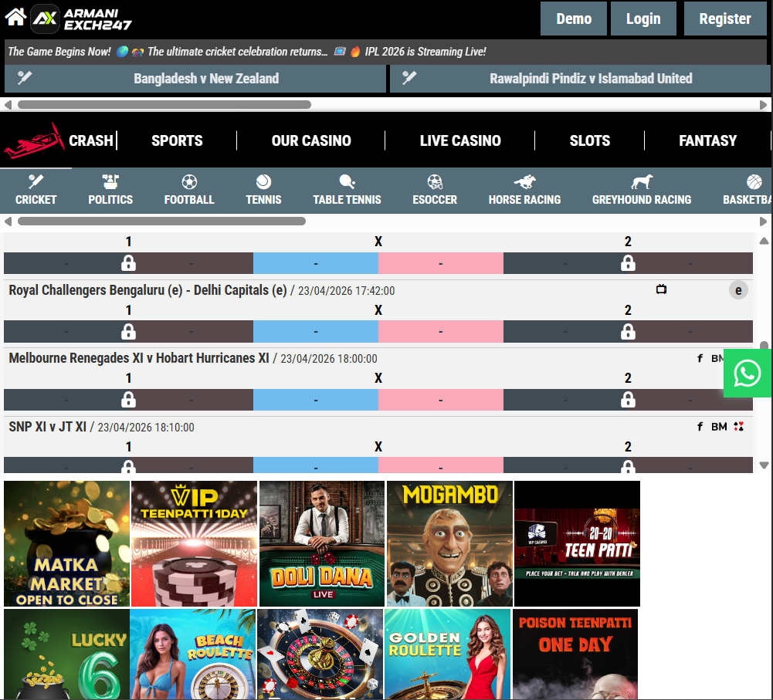Open the 20-20 Teen Patti game

(577, 544)
